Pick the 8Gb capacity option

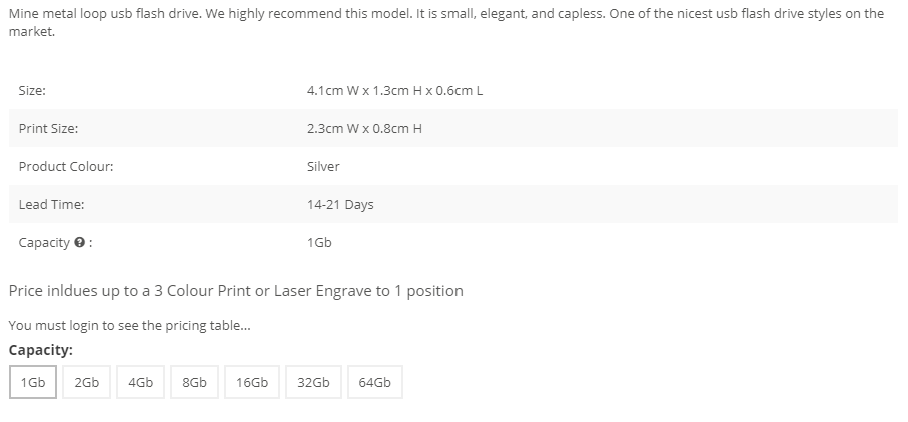(x=195, y=382)
